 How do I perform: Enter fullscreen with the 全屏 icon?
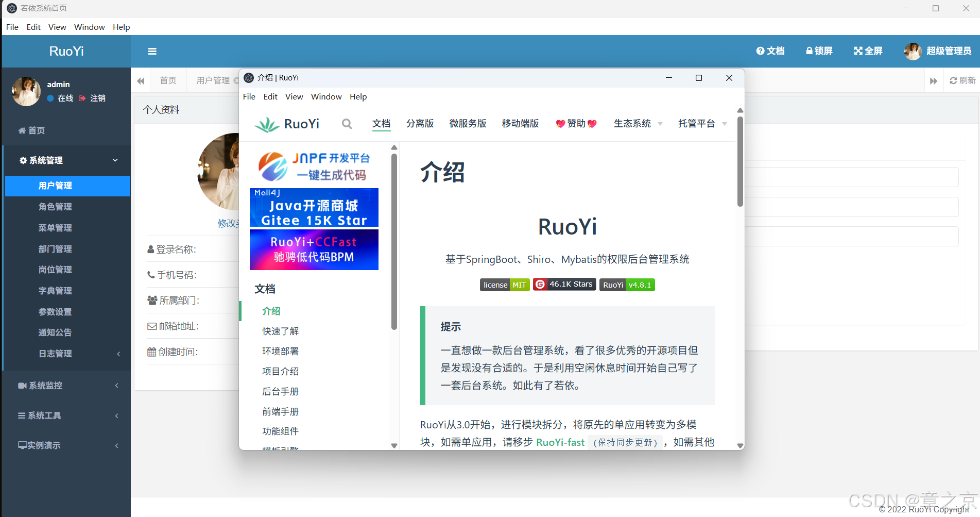pyautogui.click(x=868, y=51)
